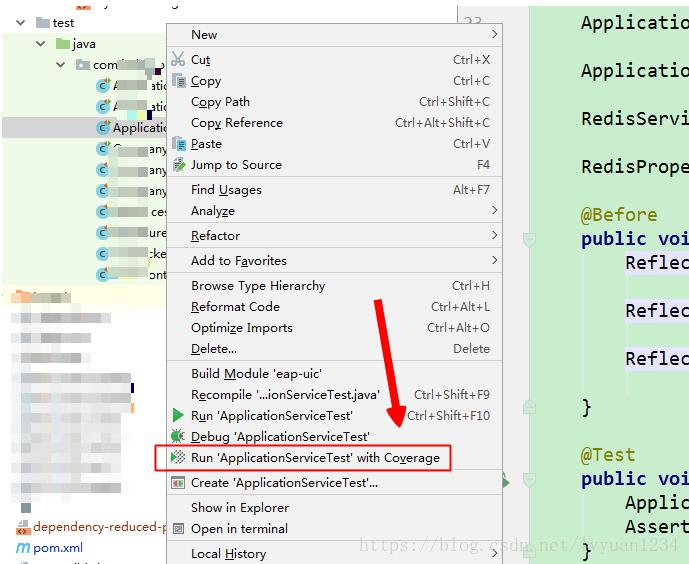Select Browse Type Hierarchy
689x564 pixels.
pos(334,286)
